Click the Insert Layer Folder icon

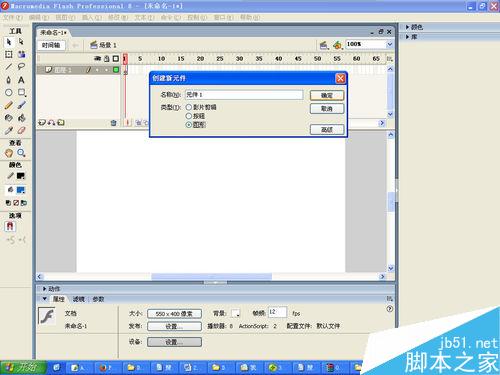tap(61, 123)
